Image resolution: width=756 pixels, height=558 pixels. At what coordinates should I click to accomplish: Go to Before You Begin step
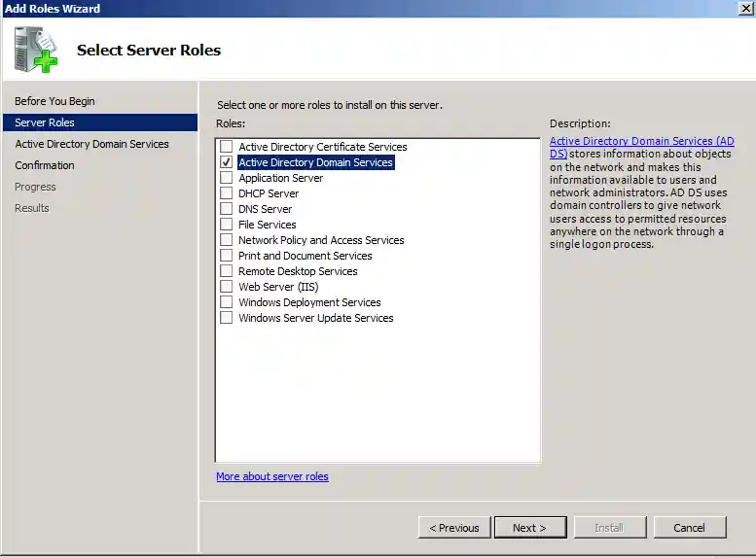[x=54, y=101]
